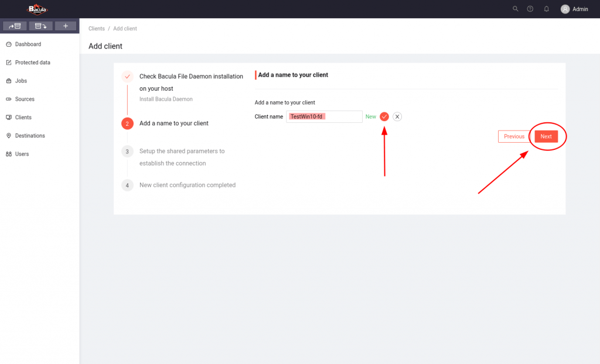Click the Next button
The image size is (600, 364).
[546, 136]
